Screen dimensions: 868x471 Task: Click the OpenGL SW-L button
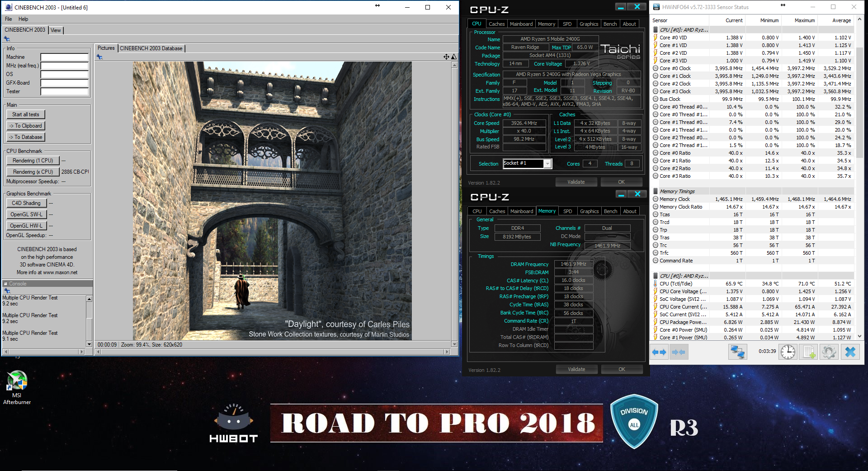pos(26,214)
